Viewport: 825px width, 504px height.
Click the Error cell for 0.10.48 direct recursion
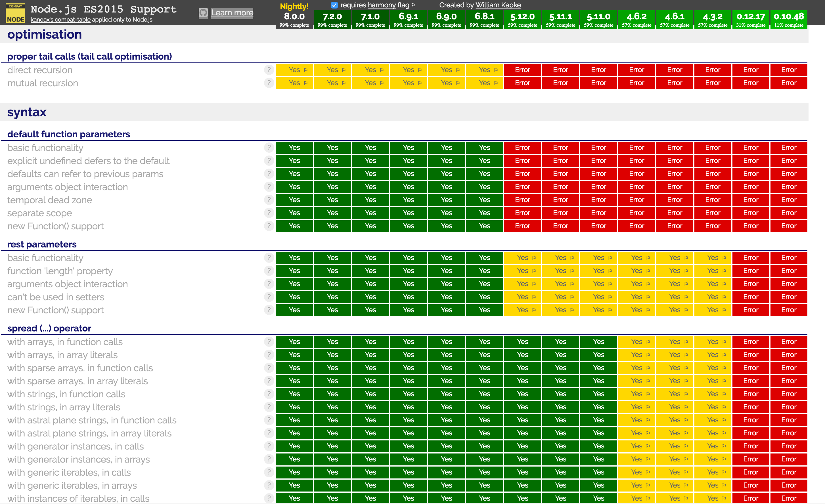(x=789, y=70)
